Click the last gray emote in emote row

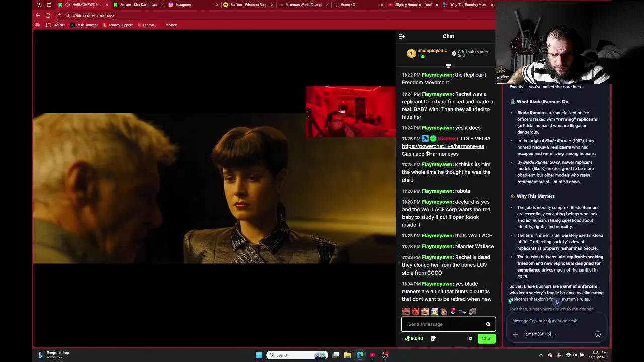[472, 312]
